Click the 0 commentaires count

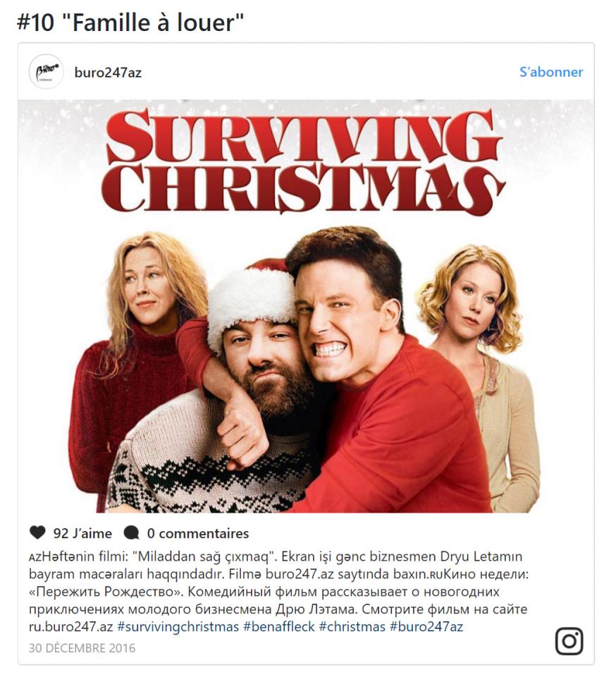198,533
